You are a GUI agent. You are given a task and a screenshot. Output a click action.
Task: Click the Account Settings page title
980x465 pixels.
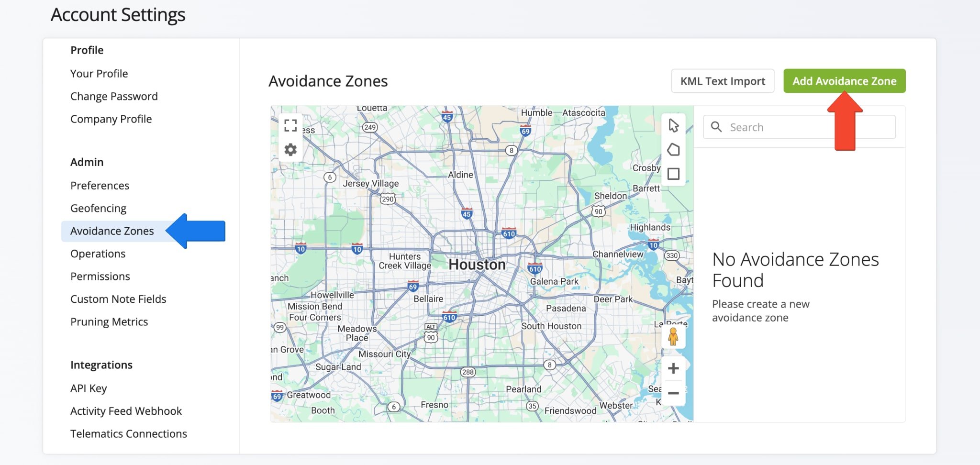118,15
